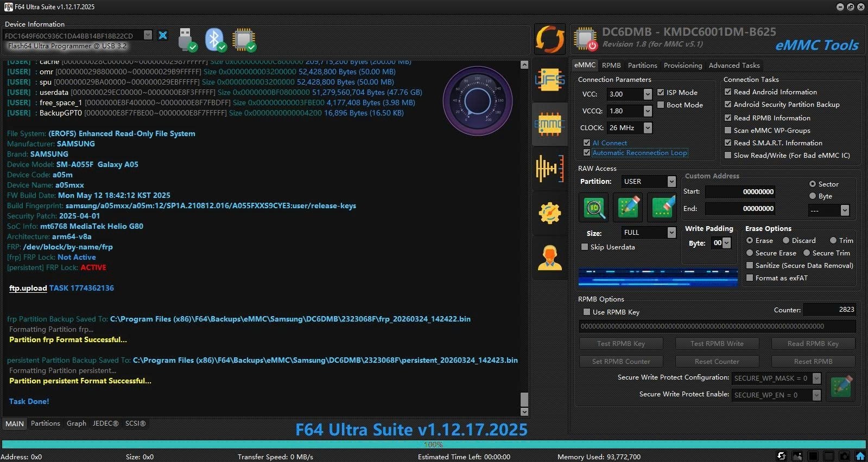
Task: Click the Set RPMB Counter button
Action: (621, 362)
